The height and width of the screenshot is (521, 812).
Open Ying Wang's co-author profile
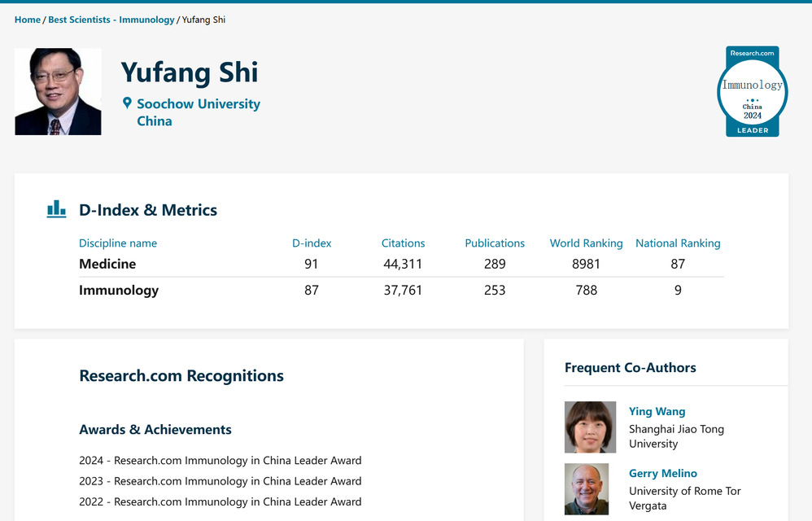[657, 411]
